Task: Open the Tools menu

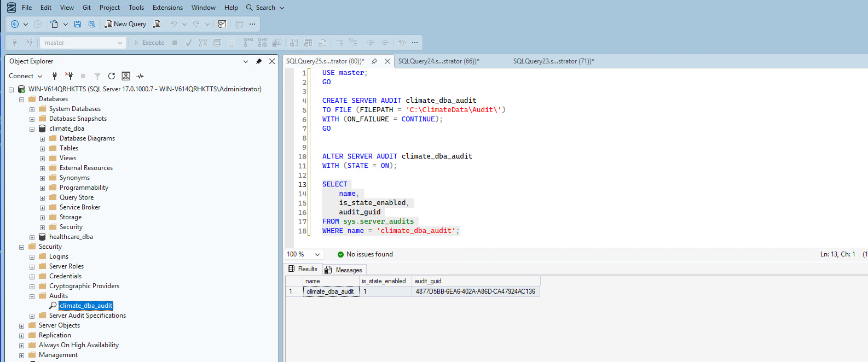Action: [136, 8]
